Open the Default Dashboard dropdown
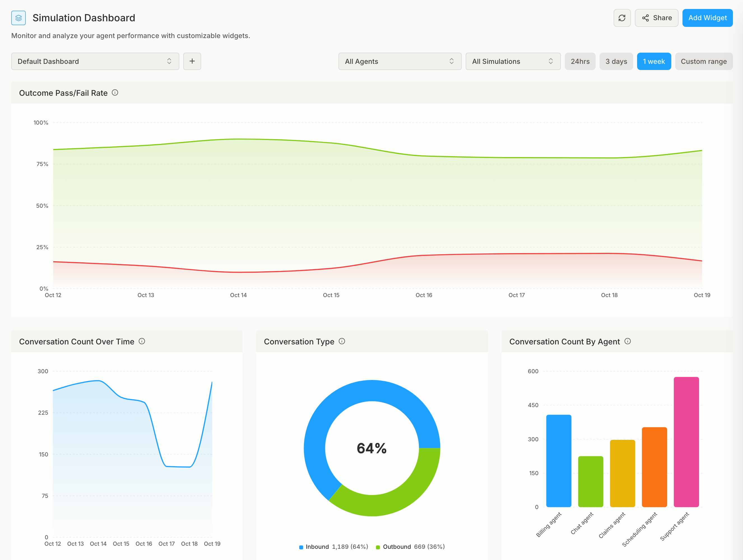Image resolution: width=743 pixels, height=560 pixels. point(95,61)
